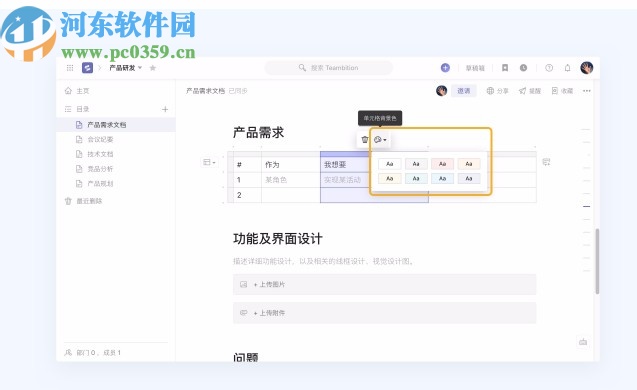Open the bookmark icon in top bar
This screenshot has width=637, height=390.
coord(505,68)
